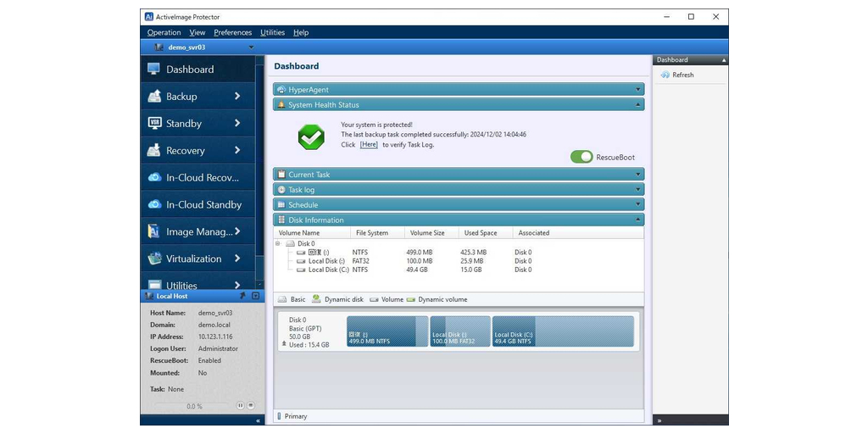Open the Operation menu
Image resolution: width=868 pixels, height=434 pixels.
click(x=164, y=33)
